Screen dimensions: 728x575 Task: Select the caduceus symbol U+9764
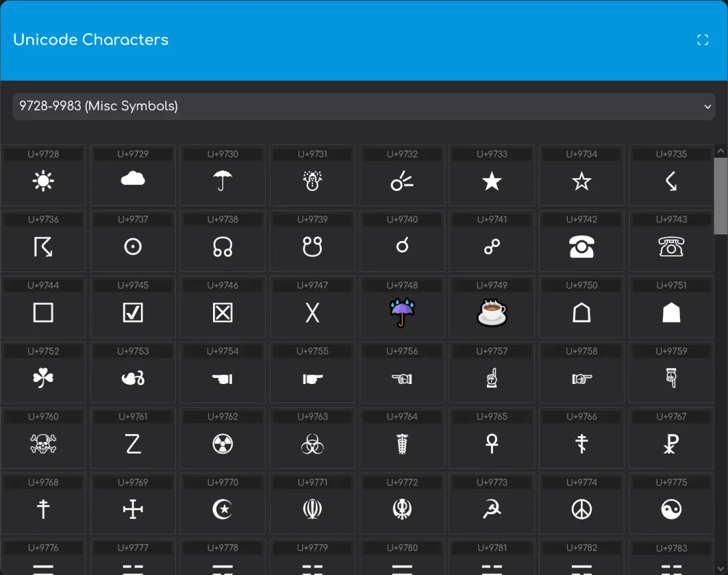[402, 443]
